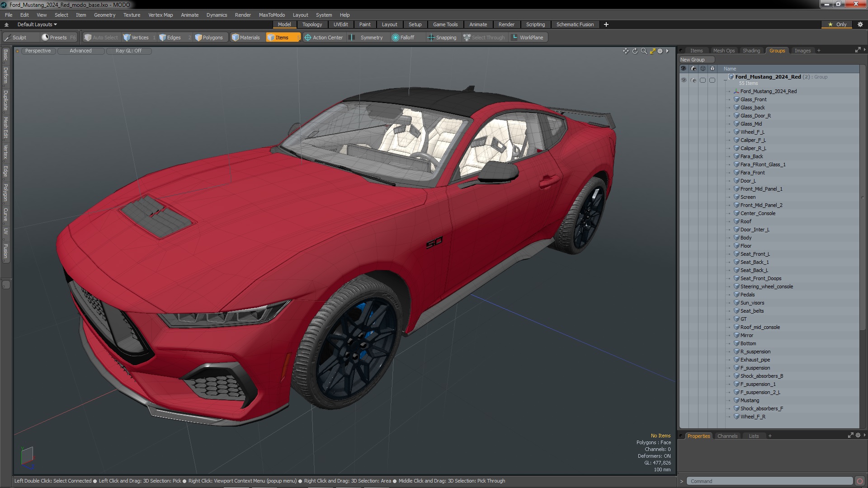Toggle first checkbox on Ford_Mustang_2024_Red group row
Image resolution: width=868 pixels, height=488 pixels.
[703, 80]
